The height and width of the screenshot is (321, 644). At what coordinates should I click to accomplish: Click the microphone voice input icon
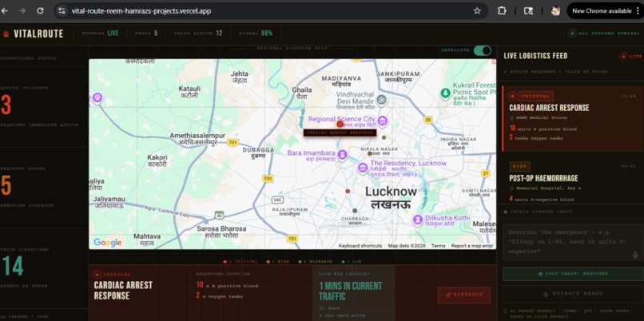tap(635, 256)
